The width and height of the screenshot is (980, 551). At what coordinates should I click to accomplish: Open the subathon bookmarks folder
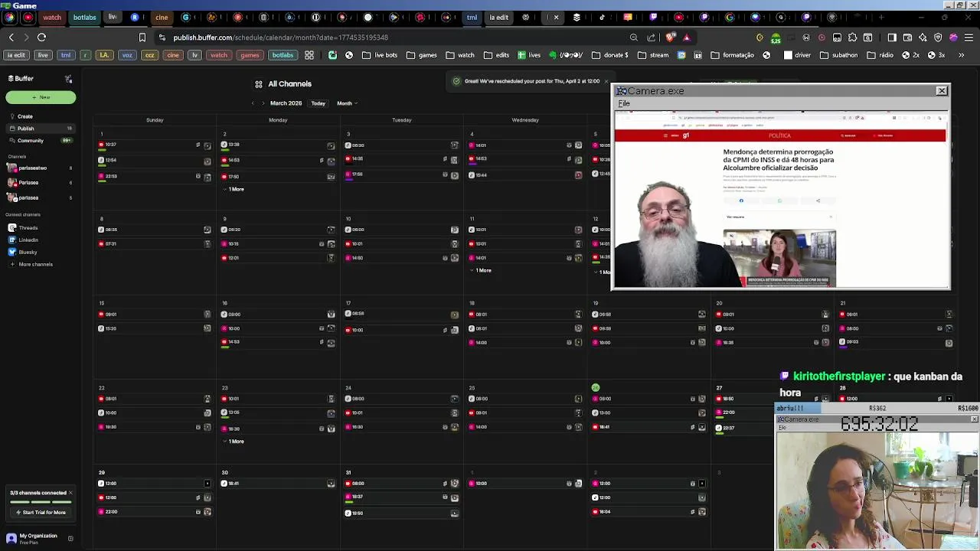[839, 55]
